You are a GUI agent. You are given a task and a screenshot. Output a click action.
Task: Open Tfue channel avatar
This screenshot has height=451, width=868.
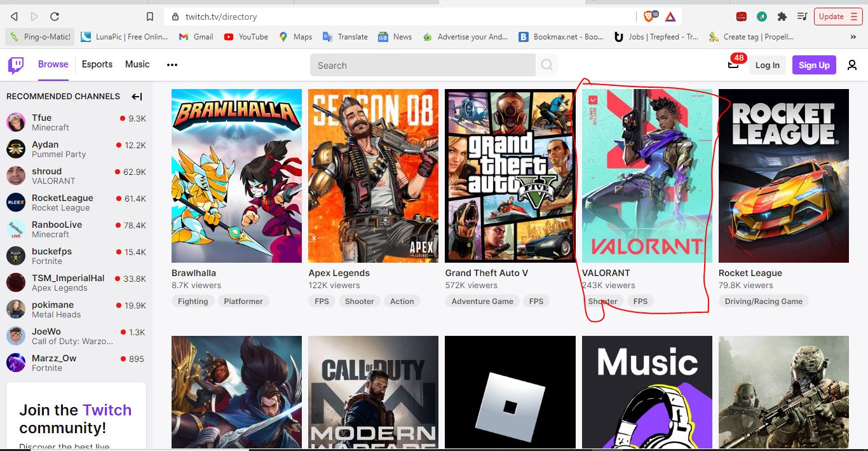(16, 122)
